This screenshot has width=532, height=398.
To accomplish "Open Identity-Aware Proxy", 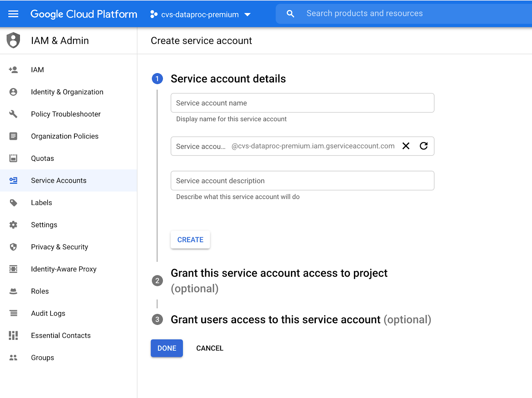I will coord(68,269).
